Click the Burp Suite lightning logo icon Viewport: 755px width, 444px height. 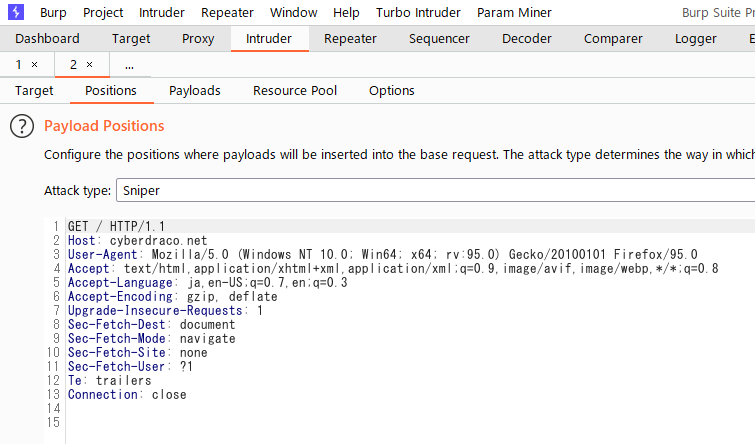tap(14, 13)
